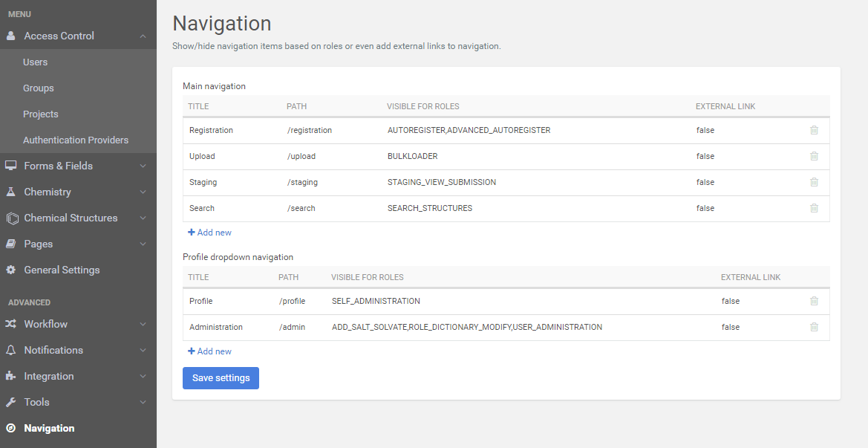Delete the Search navigation entry
The width and height of the screenshot is (868, 448).
814,208
